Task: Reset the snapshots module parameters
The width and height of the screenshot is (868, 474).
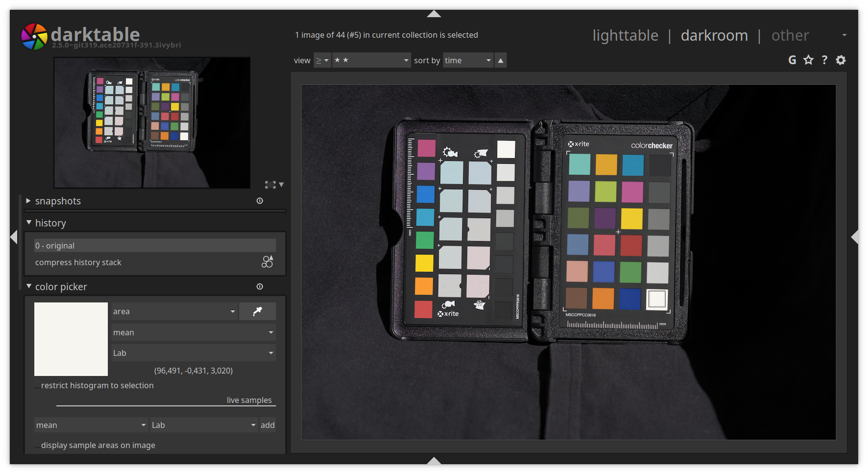Action: coord(260,201)
